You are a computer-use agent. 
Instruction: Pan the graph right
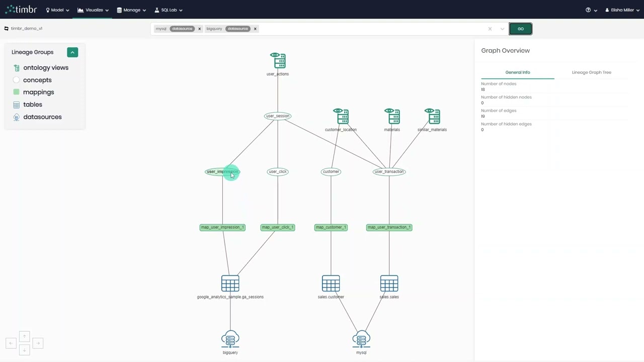point(38,343)
